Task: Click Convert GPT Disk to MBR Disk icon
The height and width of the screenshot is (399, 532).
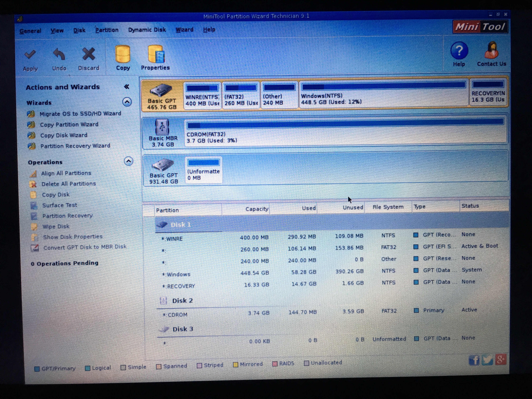Action: (x=35, y=248)
